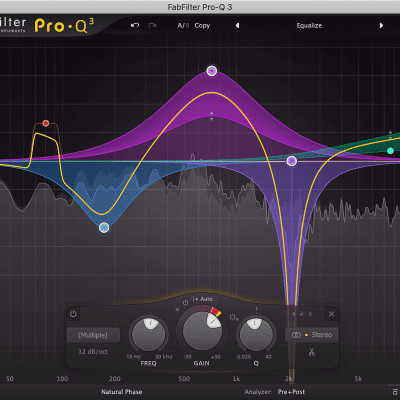Image resolution: width=400 pixels, height=400 pixels.
Task: Click the Q knob
Action: point(256,334)
